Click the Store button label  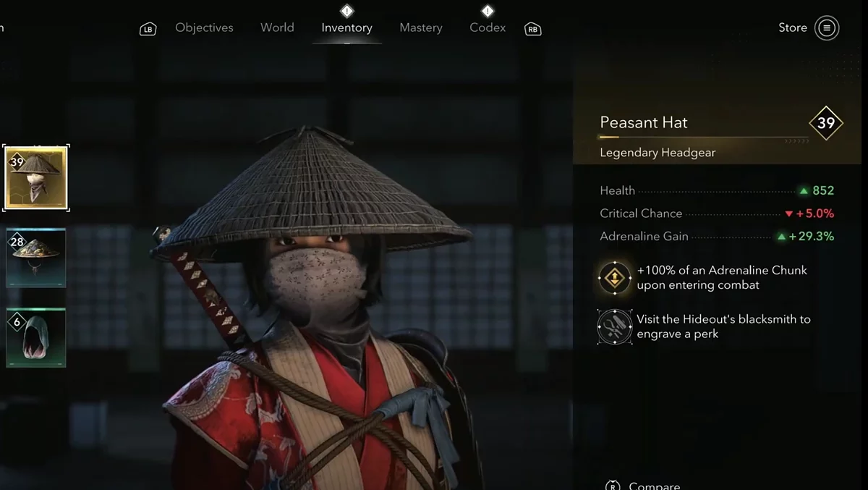point(793,28)
